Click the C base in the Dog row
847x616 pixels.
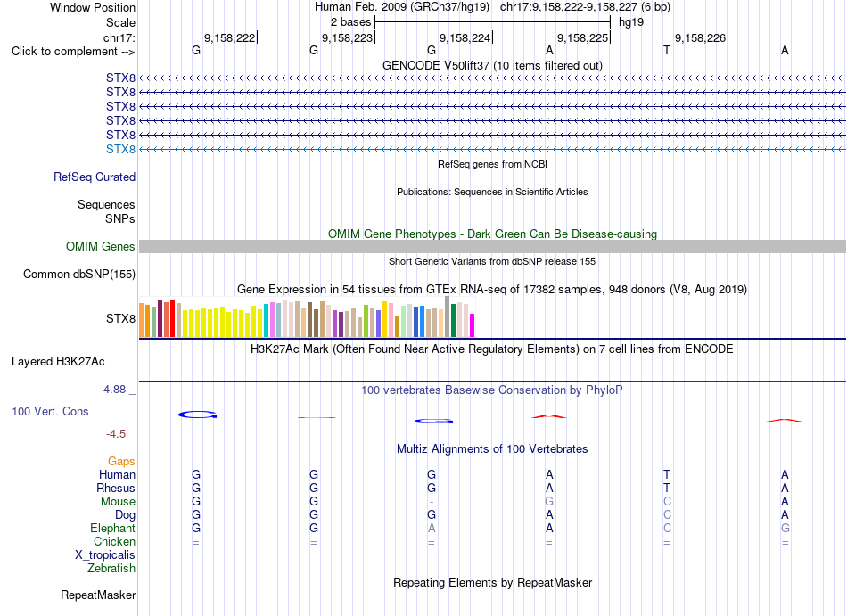pyautogui.click(x=667, y=515)
